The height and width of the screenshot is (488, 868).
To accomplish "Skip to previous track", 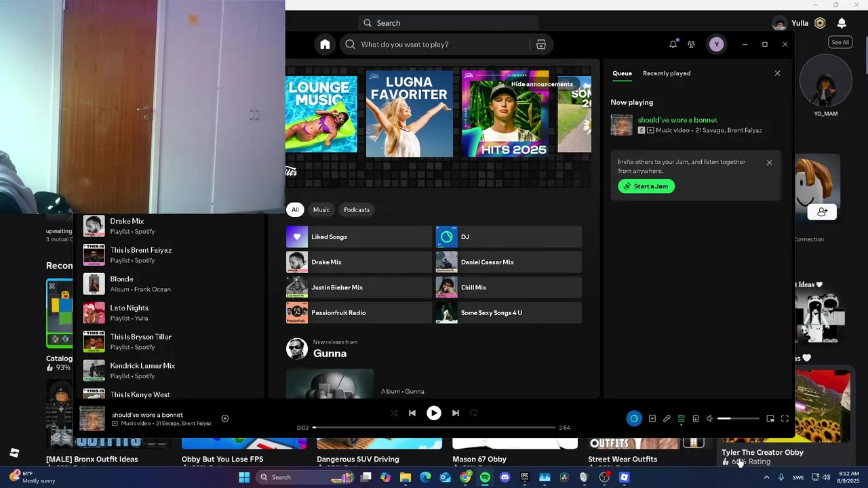I will pyautogui.click(x=412, y=413).
